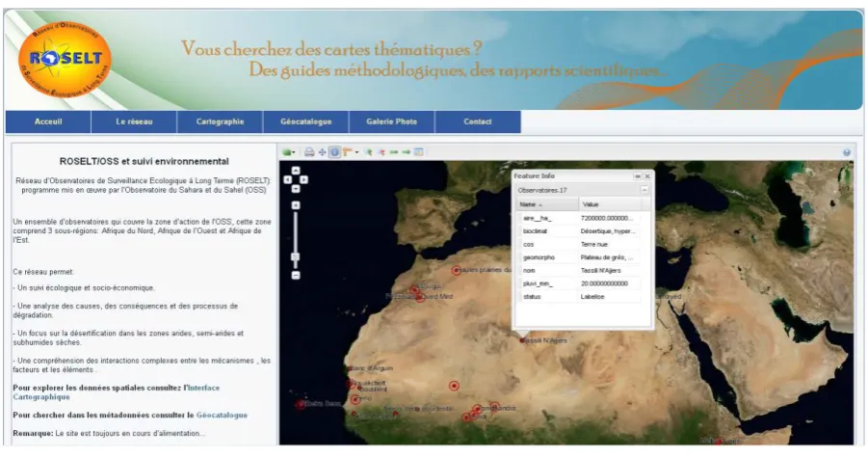Click the value 20.00000000000
Screen dimensions: 868x457
(x=604, y=283)
